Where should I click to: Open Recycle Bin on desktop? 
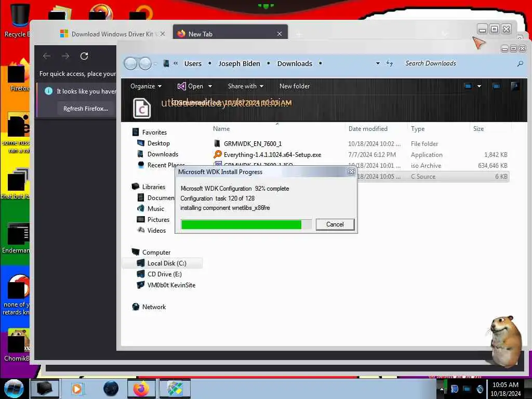point(19,19)
